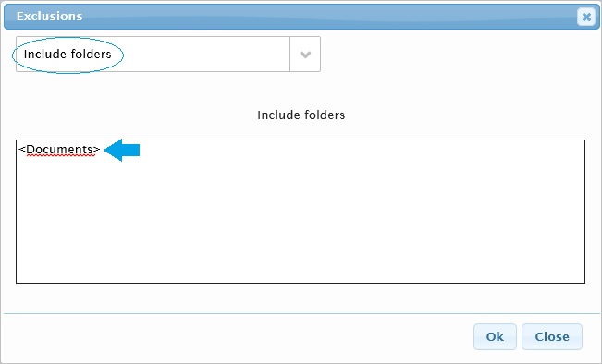Dismiss the dialog with the Close button

(x=552, y=337)
